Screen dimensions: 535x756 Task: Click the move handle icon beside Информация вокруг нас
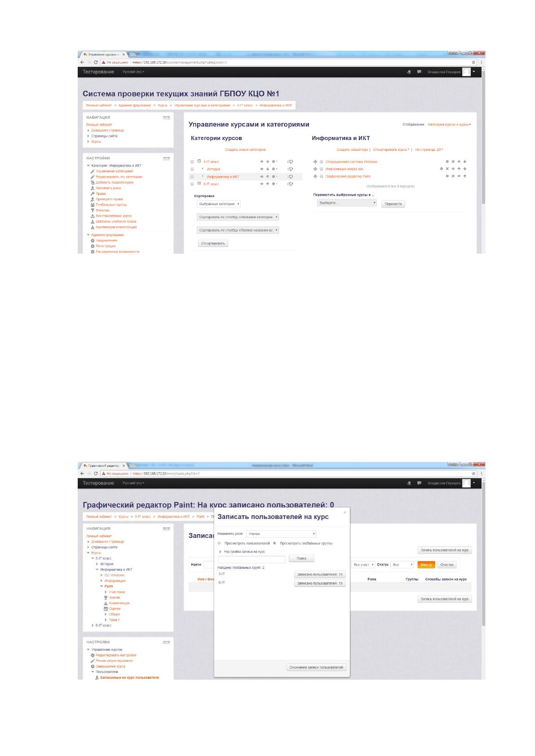[315, 169]
